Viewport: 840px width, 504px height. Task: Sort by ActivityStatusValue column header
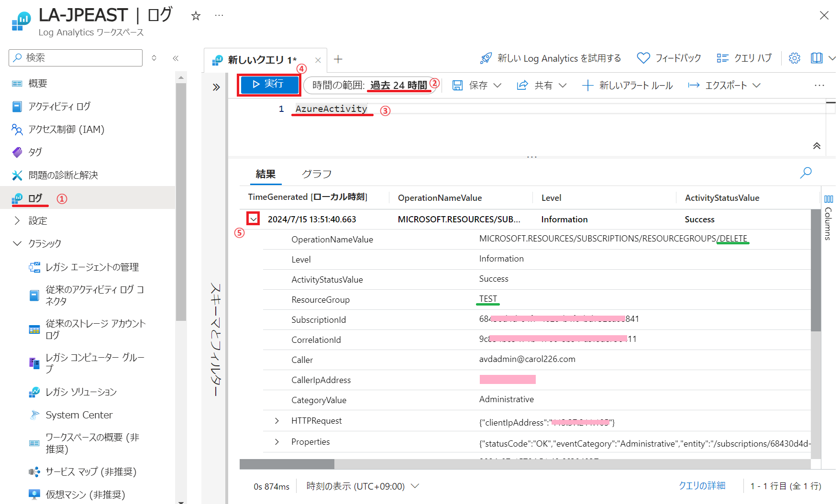tap(722, 198)
